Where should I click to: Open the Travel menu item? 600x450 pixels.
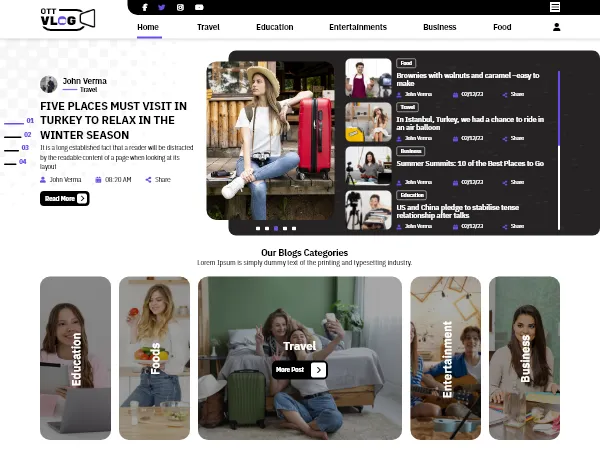208,27
